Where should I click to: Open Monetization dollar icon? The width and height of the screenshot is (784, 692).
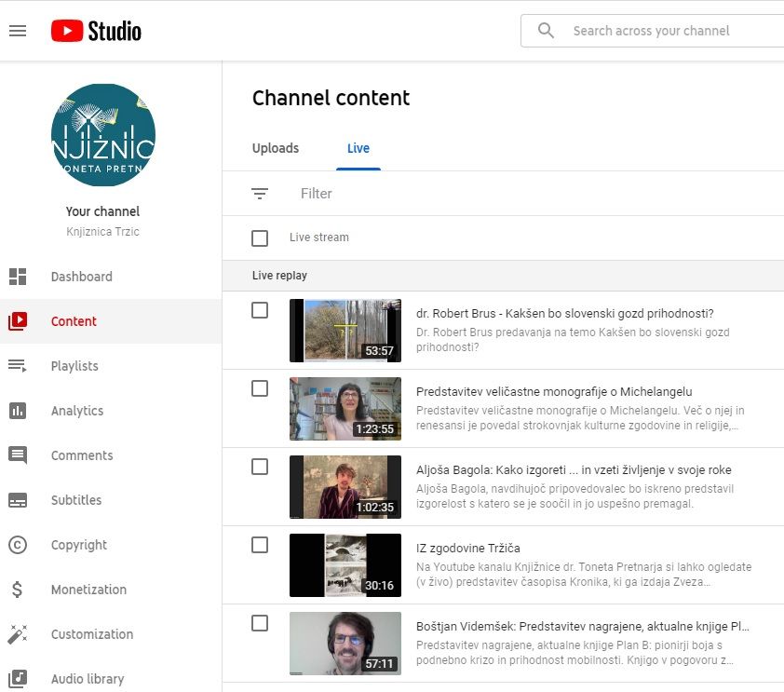[18, 590]
